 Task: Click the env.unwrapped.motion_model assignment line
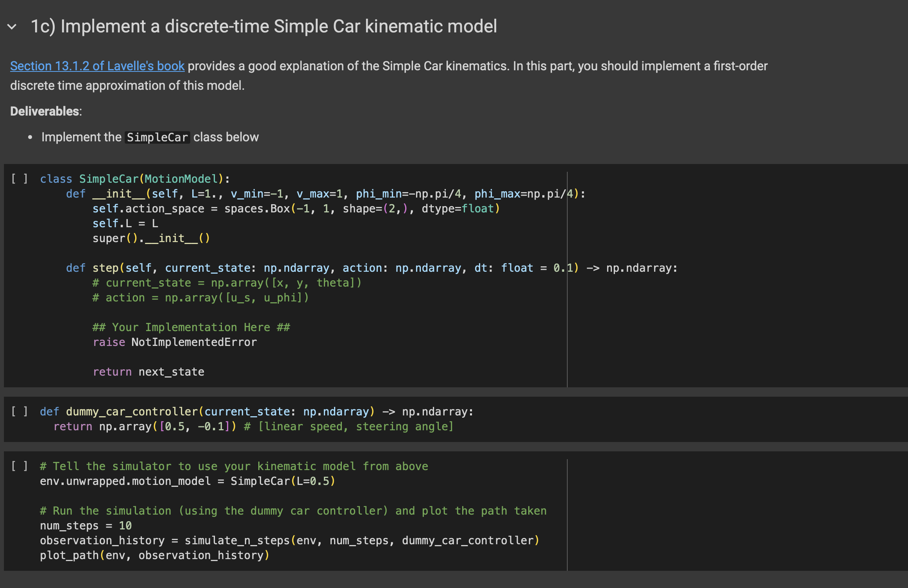click(188, 481)
